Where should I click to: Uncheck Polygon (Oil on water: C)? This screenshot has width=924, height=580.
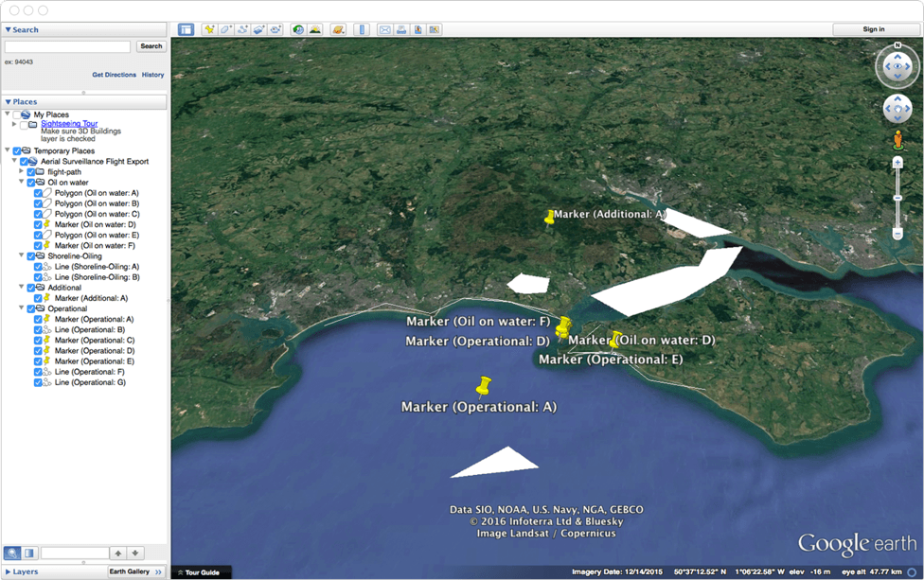[x=38, y=215]
